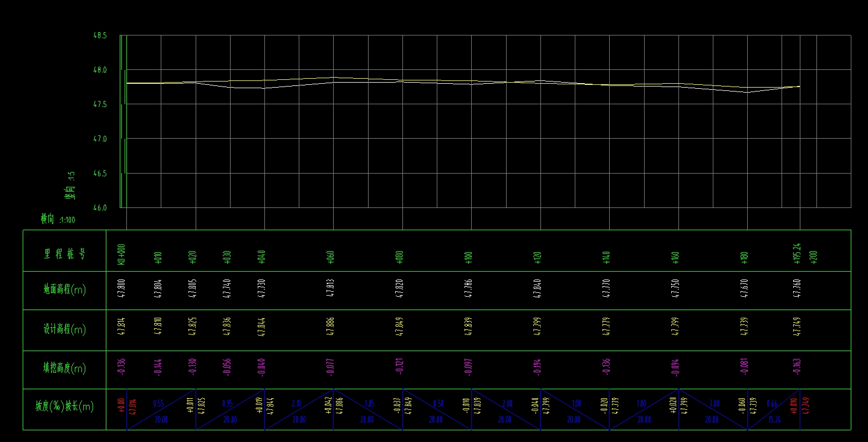The image size is (868, 442).
Task: Select the 设计高程(m) row header
Action: point(65,329)
